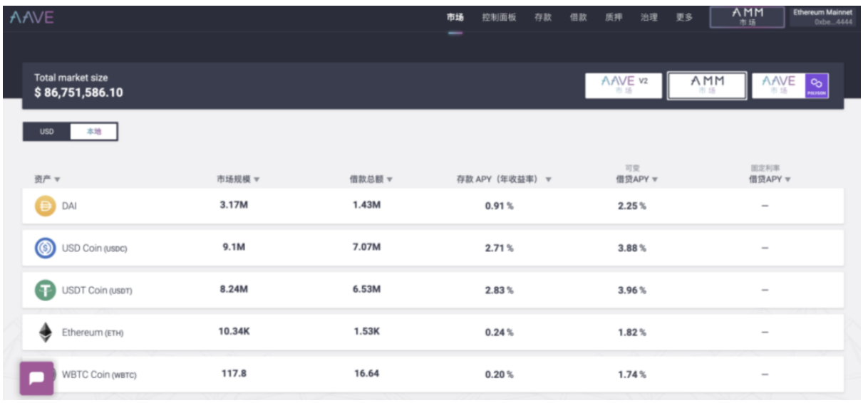Viewport: 868px width, 403px height.
Task: Click WBTC deposit APY 0.20 %
Action: 500,374
